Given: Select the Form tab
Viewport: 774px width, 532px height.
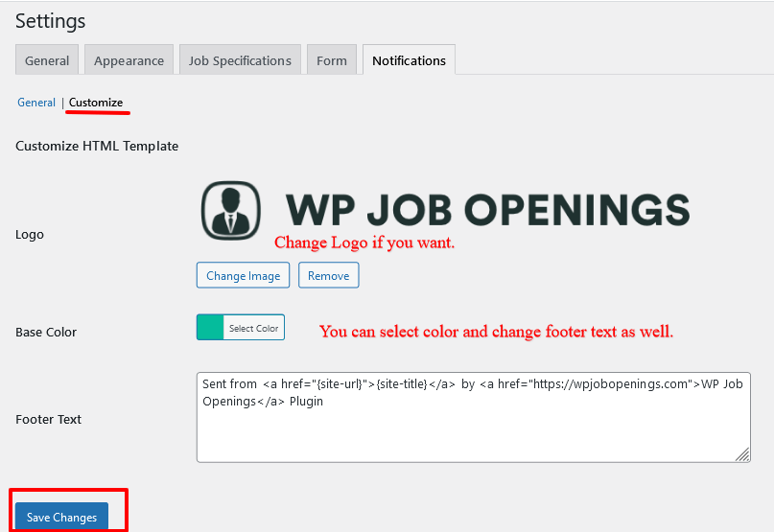Looking at the screenshot, I should click(x=332, y=59).
